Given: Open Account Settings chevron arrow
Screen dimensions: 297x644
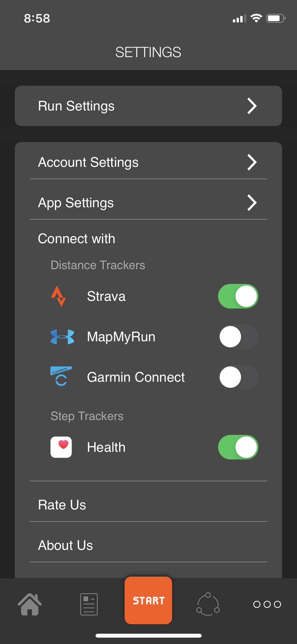Looking at the screenshot, I should (252, 162).
